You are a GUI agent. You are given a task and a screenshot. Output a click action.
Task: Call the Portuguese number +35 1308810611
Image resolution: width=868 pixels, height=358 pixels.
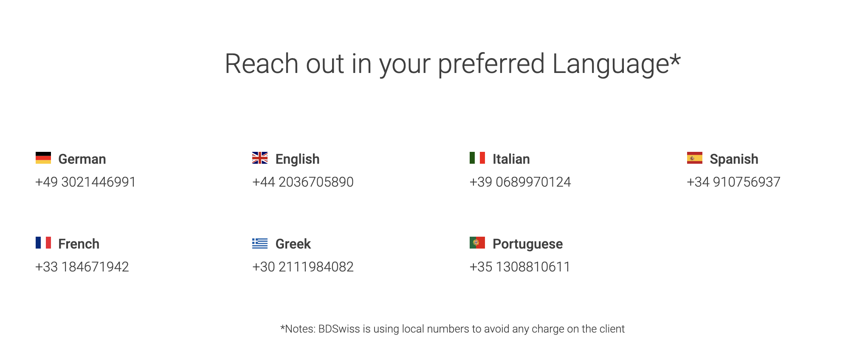(x=520, y=267)
